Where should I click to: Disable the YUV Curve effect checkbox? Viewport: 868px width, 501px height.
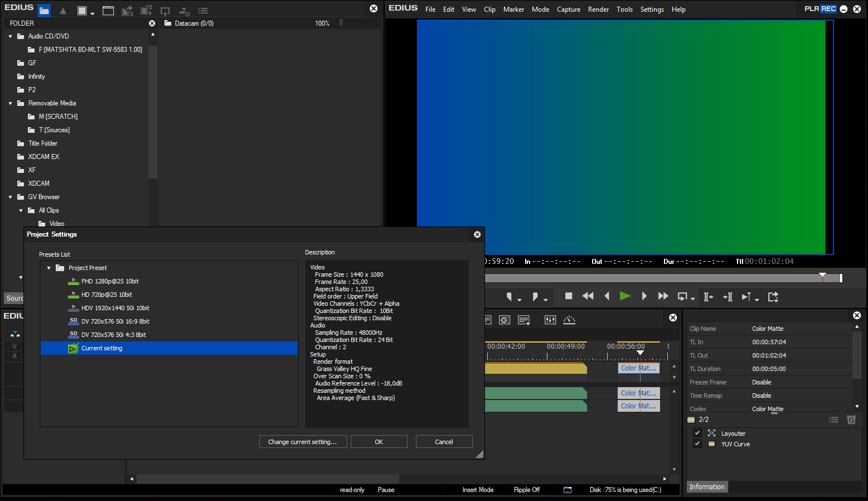pos(697,444)
